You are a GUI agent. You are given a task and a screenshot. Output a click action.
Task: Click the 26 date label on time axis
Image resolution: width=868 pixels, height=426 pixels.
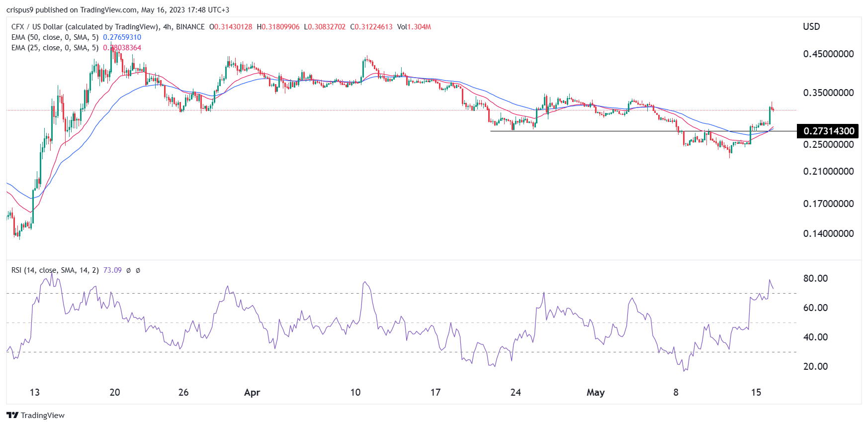[183, 392]
